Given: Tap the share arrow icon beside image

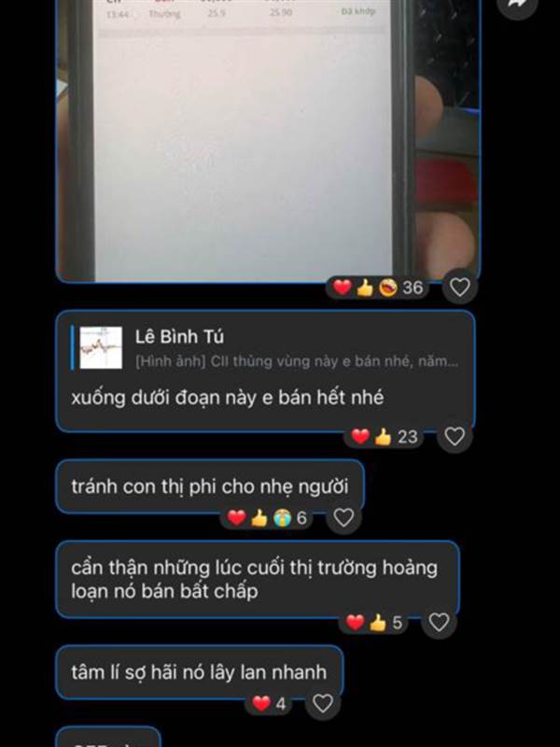Looking at the screenshot, I should click(518, 4).
